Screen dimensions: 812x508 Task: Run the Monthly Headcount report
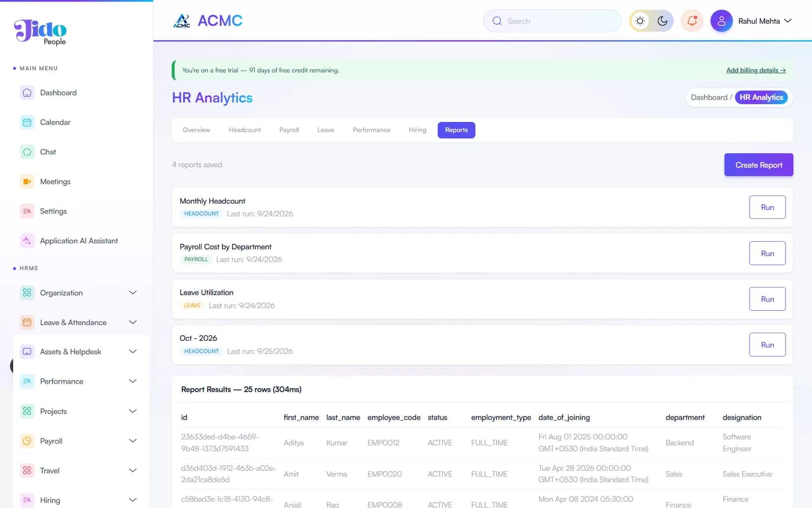(767, 207)
